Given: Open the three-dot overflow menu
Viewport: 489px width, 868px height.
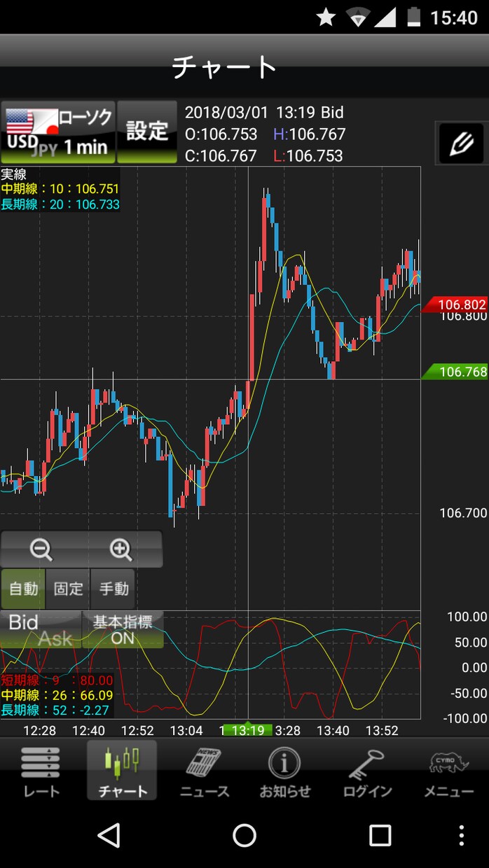Looking at the screenshot, I should [462, 835].
